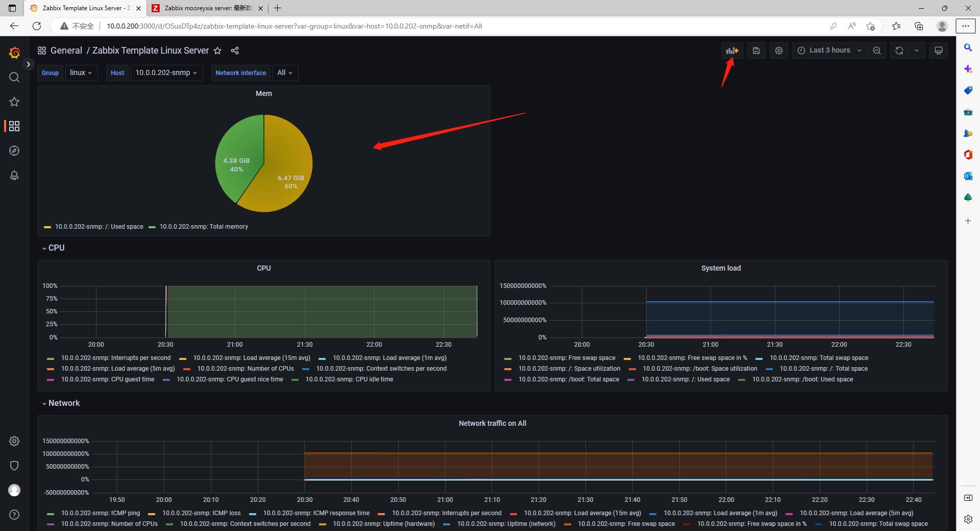Open the Dashboards sidebar icon
The width and height of the screenshot is (980, 531).
(14, 126)
